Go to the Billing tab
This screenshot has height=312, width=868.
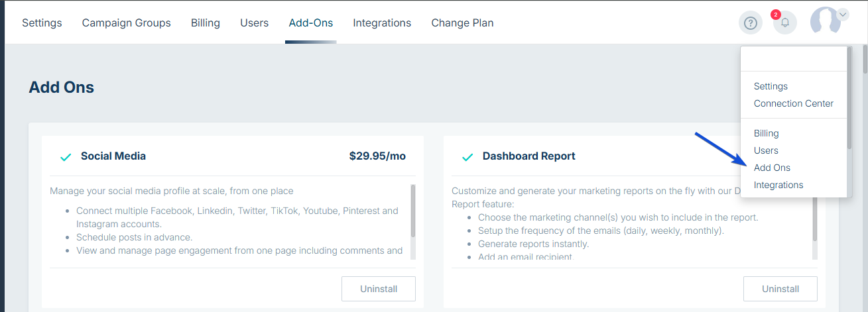(206, 23)
